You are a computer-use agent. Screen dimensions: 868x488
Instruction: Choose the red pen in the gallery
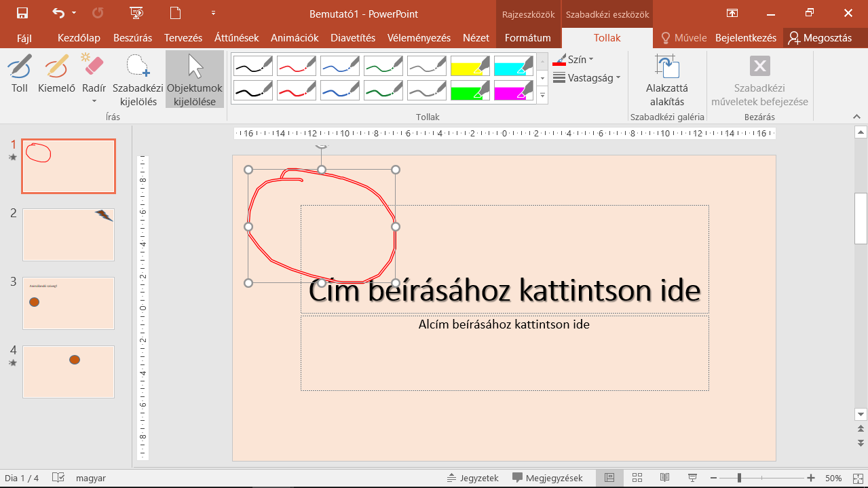coord(297,65)
